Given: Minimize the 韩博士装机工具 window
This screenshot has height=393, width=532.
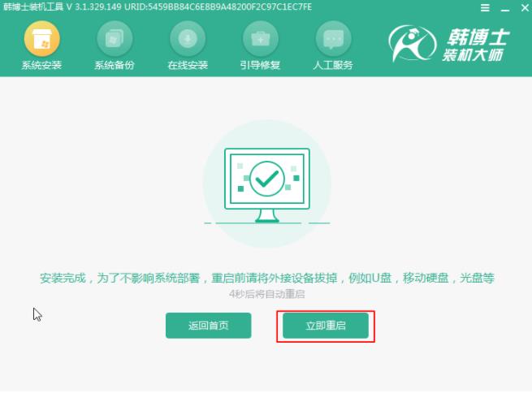Looking at the screenshot, I should coord(505,8).
